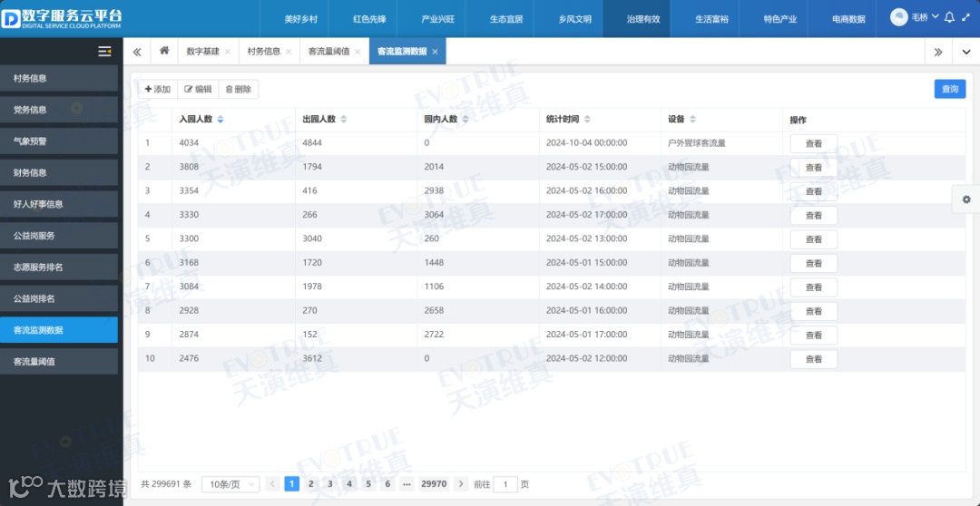980x506 pixels.
Task: Click the 删除 delete button
Action: point(238,90)
